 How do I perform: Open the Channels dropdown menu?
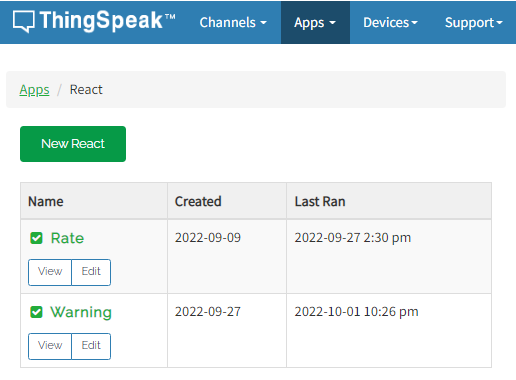click(233, 22)
